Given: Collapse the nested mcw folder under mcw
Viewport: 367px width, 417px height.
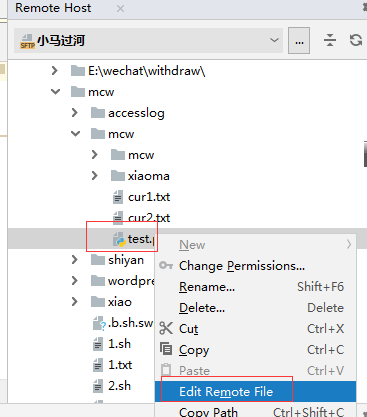Looking at the screenshot, I should click(x=76, y=134).
